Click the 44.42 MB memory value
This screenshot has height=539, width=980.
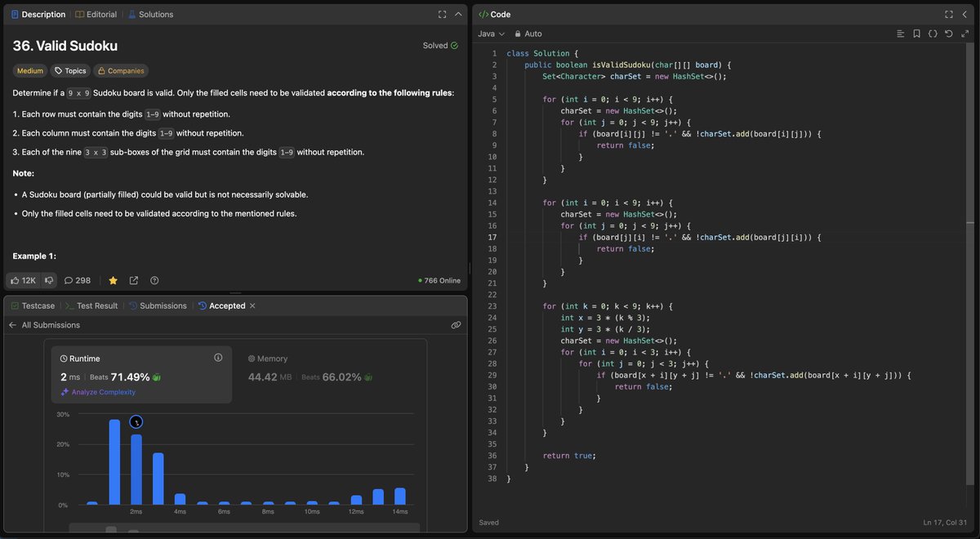(269, 376)
